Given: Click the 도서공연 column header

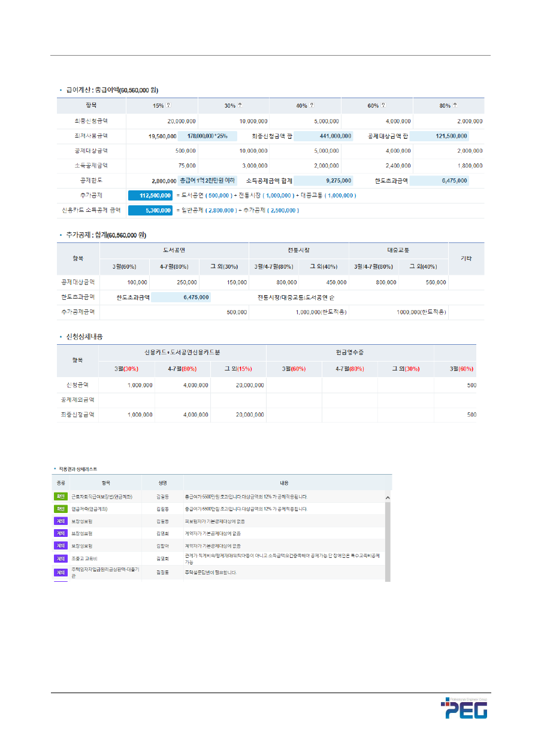Looking at the screenshot, I should coord(174,250).
